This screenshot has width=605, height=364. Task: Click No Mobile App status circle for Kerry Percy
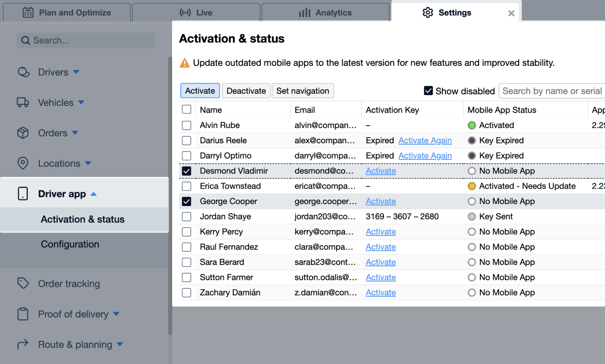[x=472, y=232]
